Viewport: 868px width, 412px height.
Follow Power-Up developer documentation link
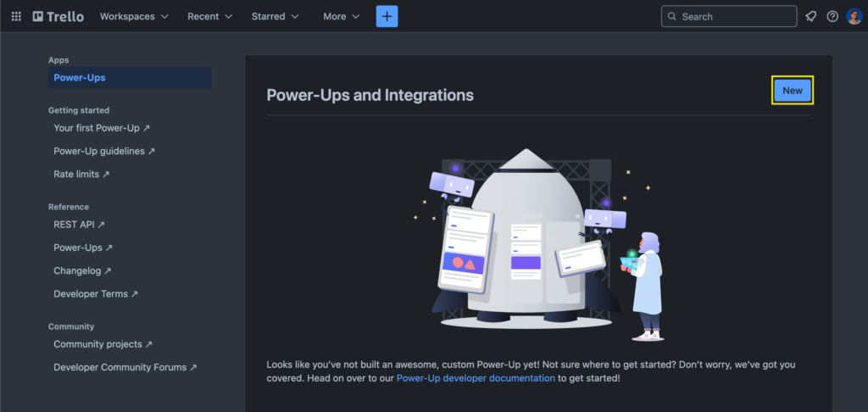[x=476, y=378]
